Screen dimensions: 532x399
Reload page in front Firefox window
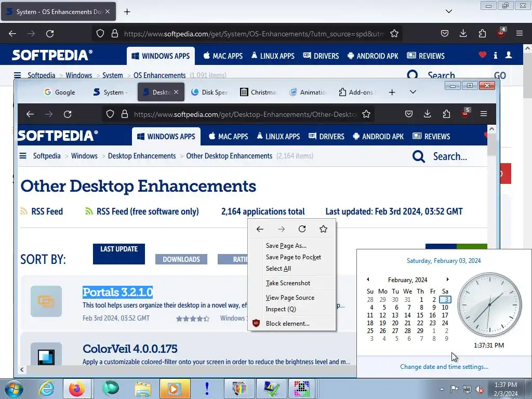click(x=68, y=114)
